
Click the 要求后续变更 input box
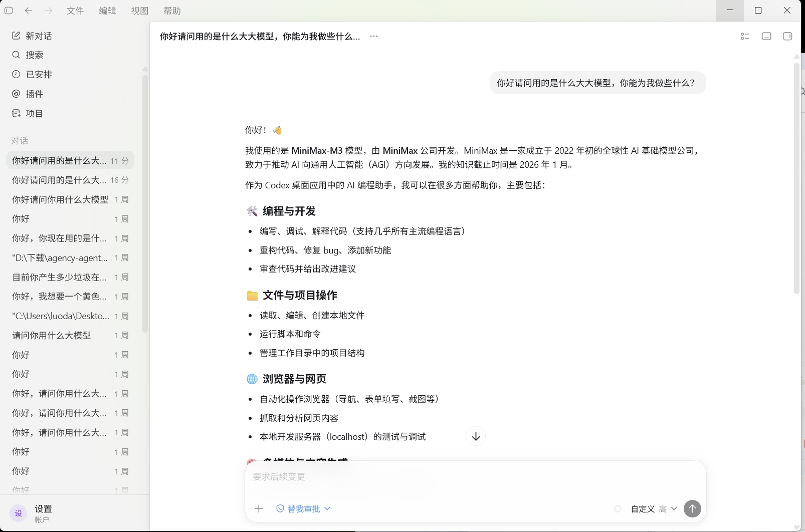pos(475,477)
